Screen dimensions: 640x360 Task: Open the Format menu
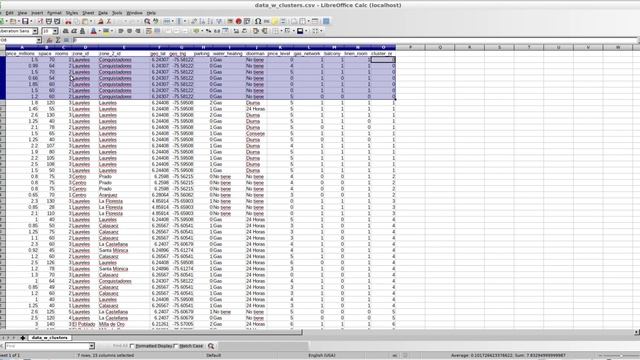(x=54, y=13)
